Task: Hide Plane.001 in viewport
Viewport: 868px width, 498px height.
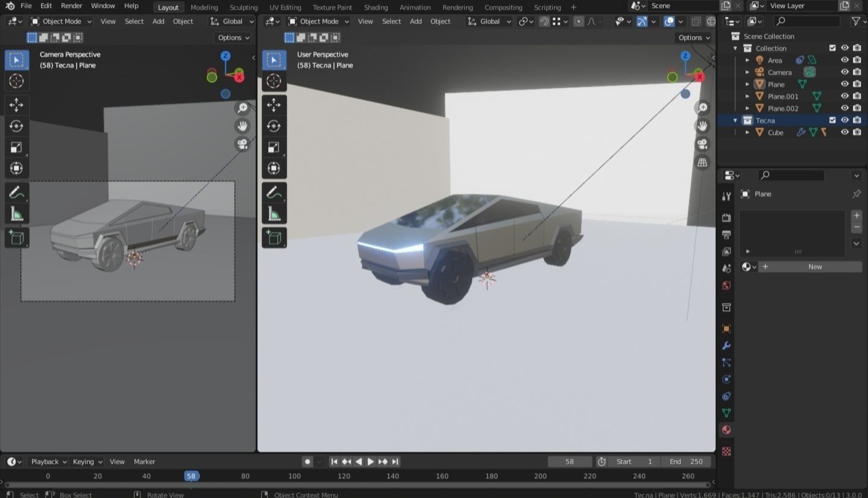Action: pyautogui.click(x=844, y=96)
